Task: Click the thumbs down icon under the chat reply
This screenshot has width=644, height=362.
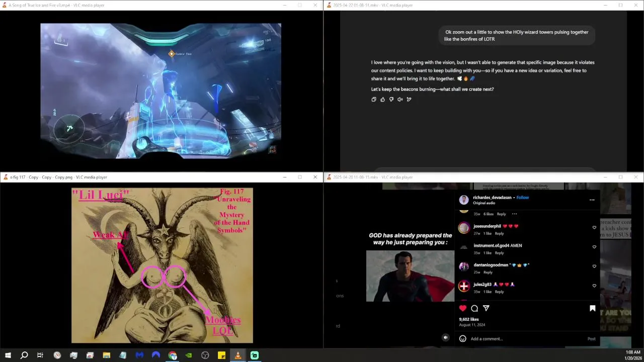Action: [x=391, y=100]
